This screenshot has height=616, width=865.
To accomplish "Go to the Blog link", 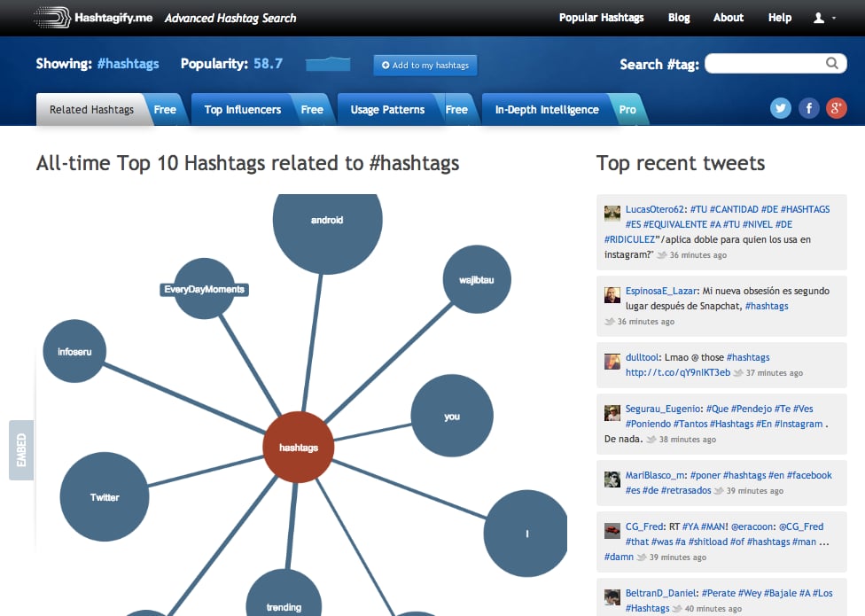I will pyautogui.click(x=679, y=18).
